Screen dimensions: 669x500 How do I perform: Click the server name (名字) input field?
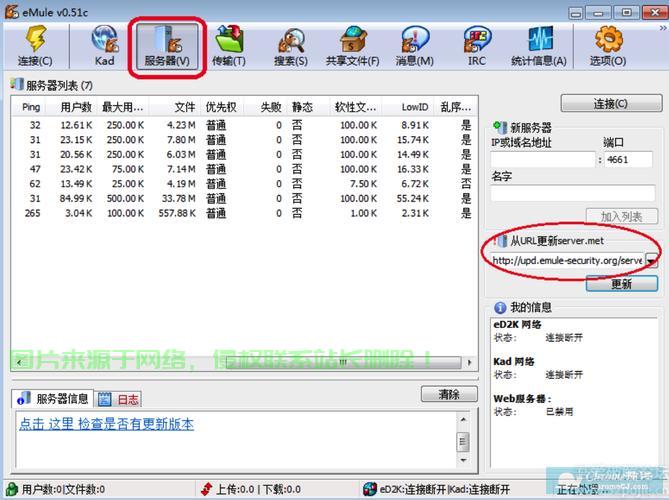(573, 193)
